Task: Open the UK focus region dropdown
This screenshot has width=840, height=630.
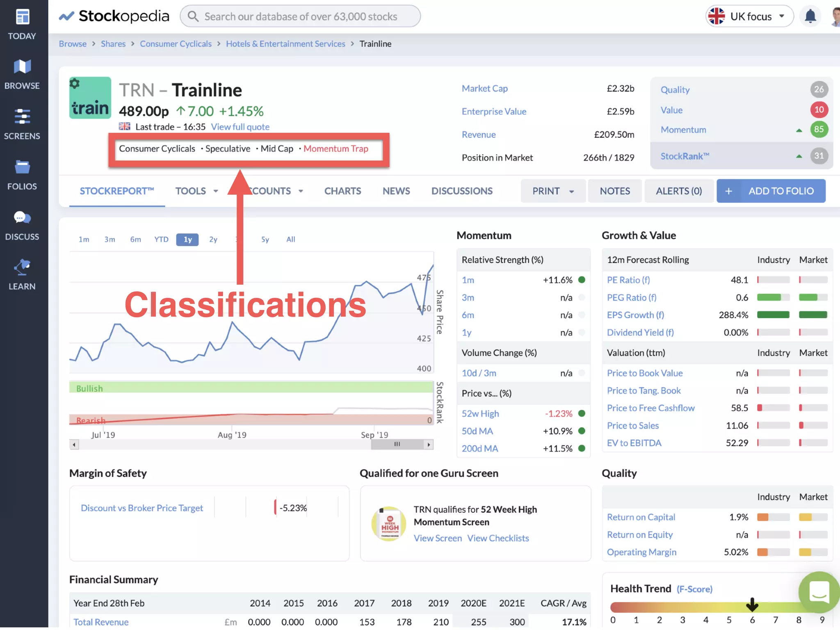Action: 749,16
